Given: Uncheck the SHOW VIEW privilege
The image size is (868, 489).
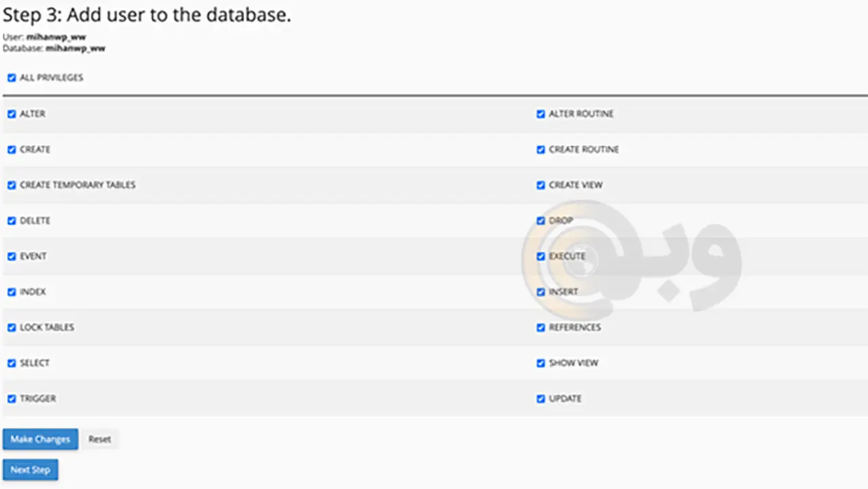Looking at the screenshot, I should point(540,364).
